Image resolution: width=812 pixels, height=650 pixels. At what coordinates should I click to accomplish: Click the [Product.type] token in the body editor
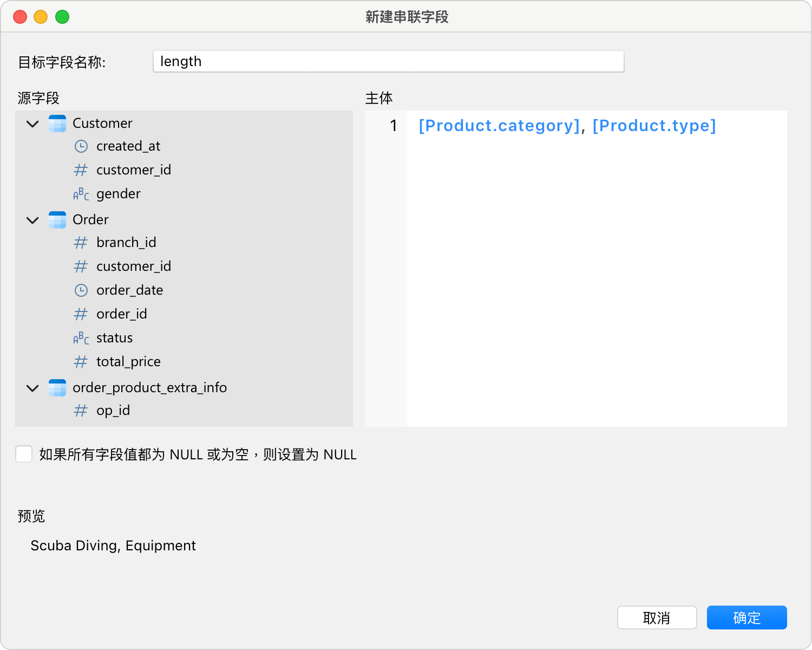tap(654, 126)
